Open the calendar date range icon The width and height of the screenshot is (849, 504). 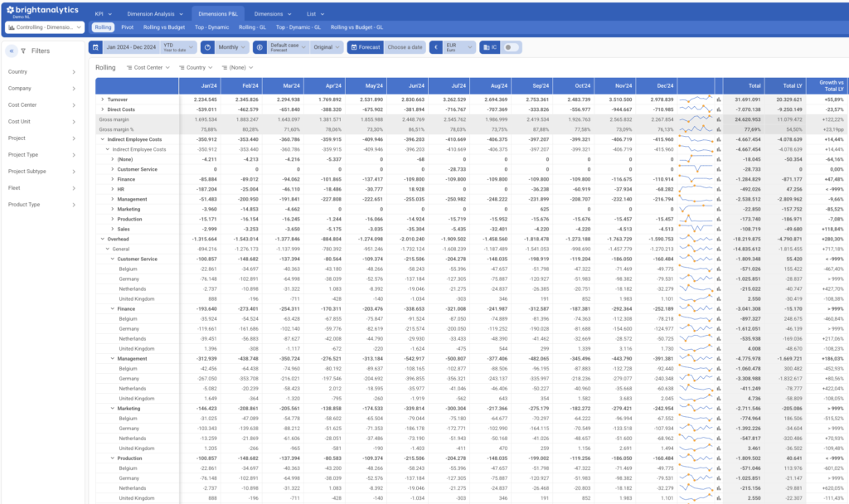click(x=95, y=47)
